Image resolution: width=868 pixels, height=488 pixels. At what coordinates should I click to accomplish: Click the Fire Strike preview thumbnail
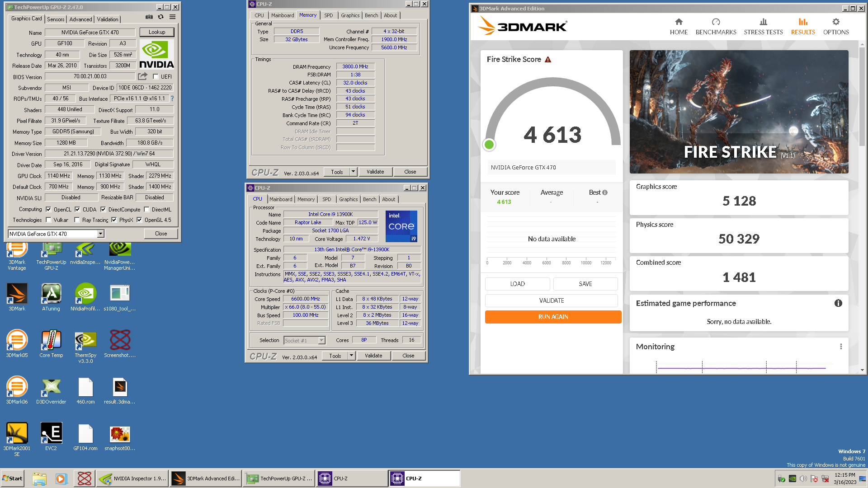coord(739,112)
